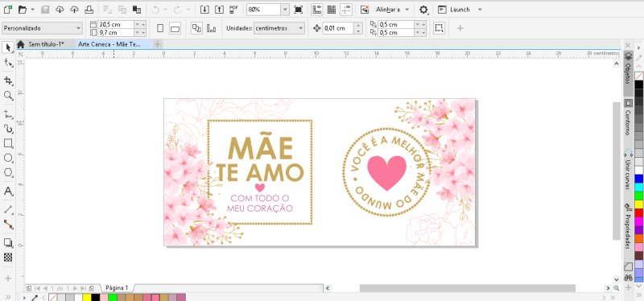Click the Open folder icon
This screenshot has width=644, height=301.
[x=23, y=9]
